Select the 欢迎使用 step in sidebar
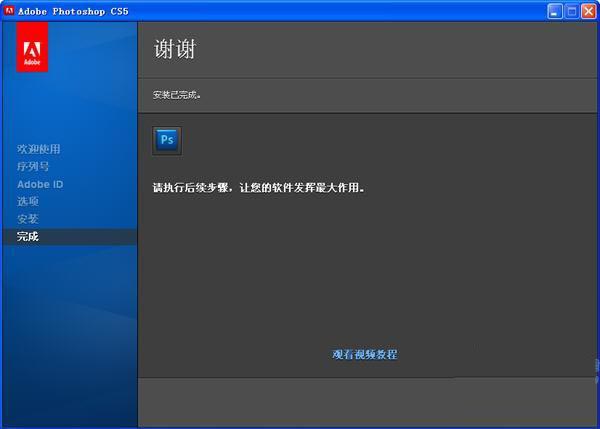Image resolution: width=600 pixels, height=429 pixels. tap(39, 149)
